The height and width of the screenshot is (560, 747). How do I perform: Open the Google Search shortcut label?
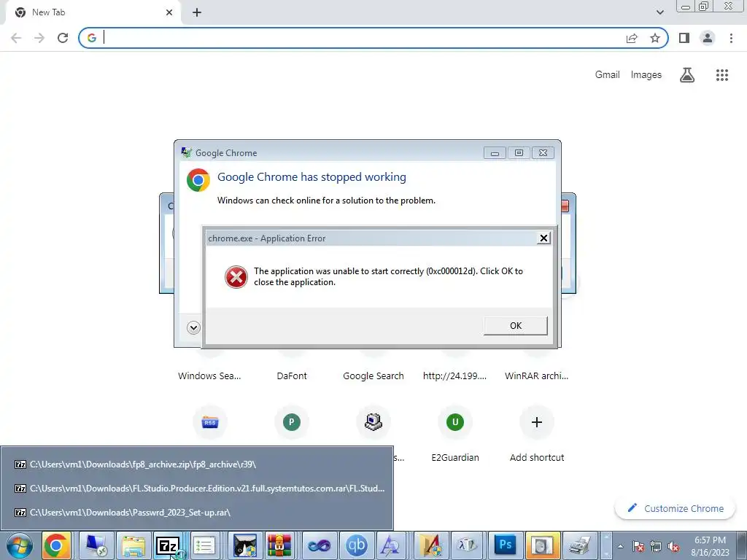tap(373, 376)
